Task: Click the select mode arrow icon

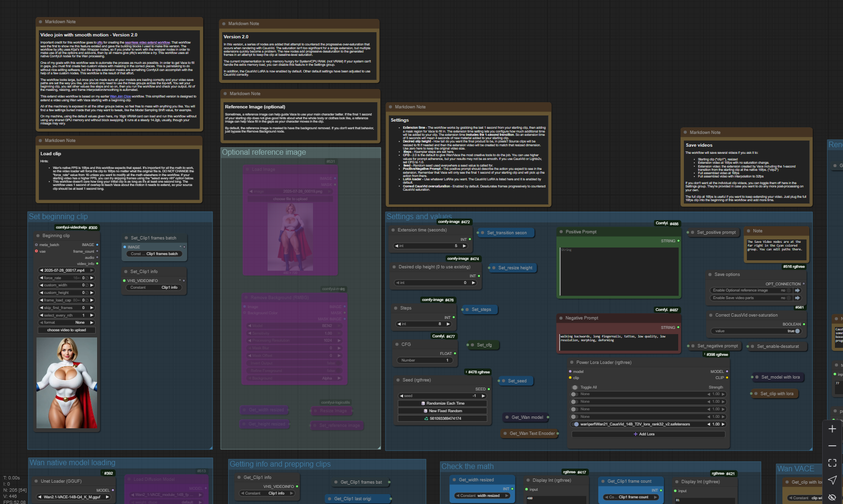Action: [832, 480]
